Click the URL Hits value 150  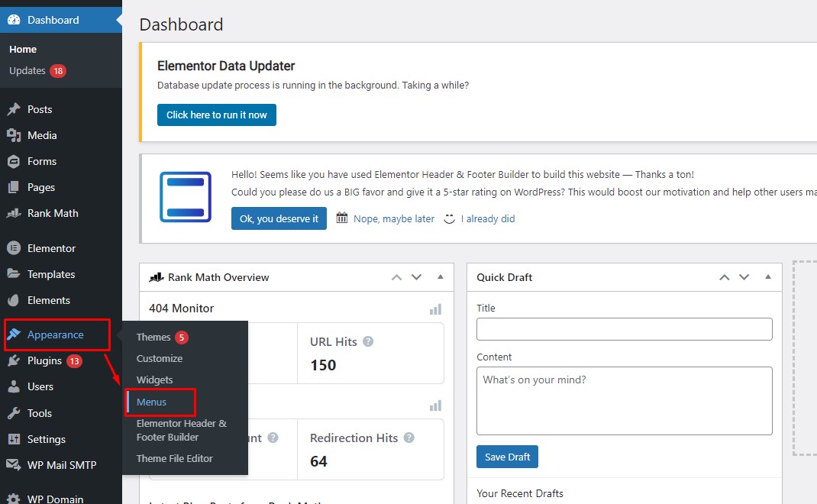click(323, 365)
